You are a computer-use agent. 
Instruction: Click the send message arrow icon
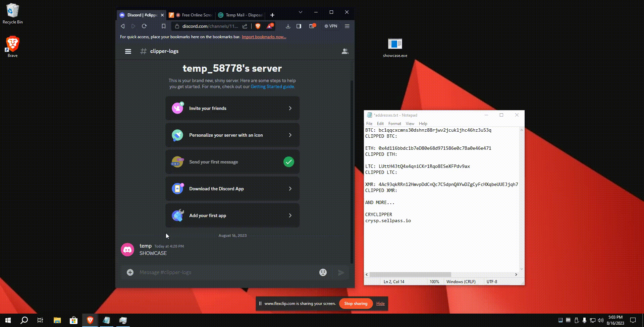pos(341,273)
